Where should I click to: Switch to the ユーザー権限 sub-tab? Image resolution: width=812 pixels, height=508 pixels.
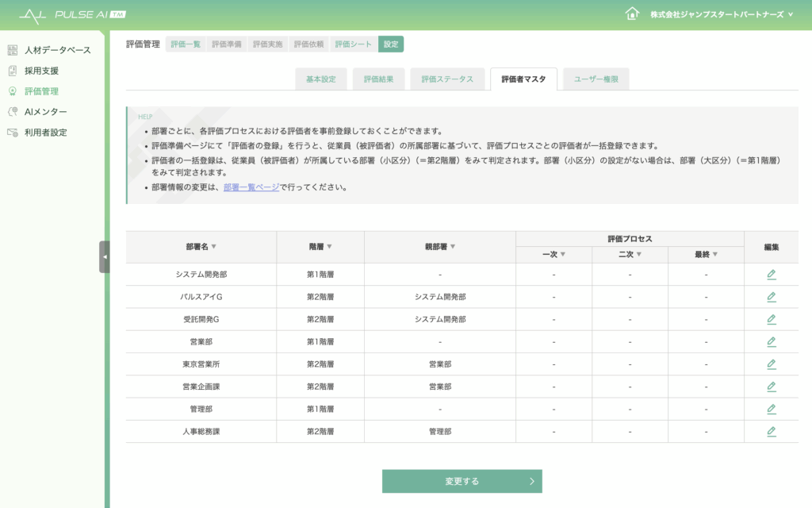pyautogui.click(x=596, y=79)
